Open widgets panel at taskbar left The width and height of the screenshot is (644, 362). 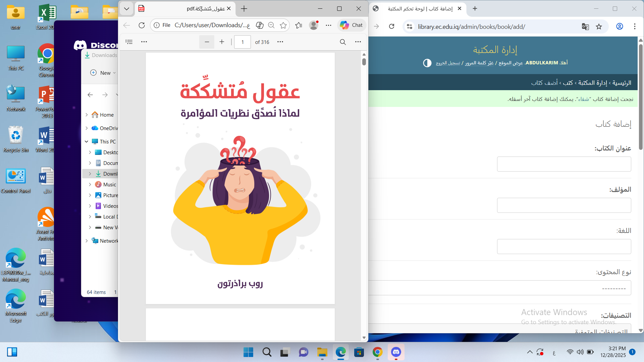pyautogui.click(x=12, y=352)
